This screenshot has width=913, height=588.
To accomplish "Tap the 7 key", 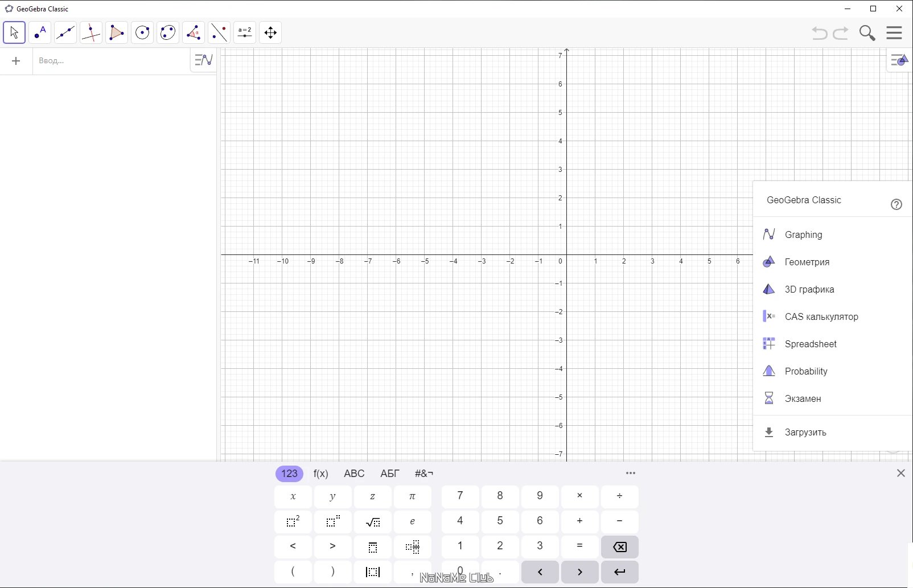I will 460,496.
